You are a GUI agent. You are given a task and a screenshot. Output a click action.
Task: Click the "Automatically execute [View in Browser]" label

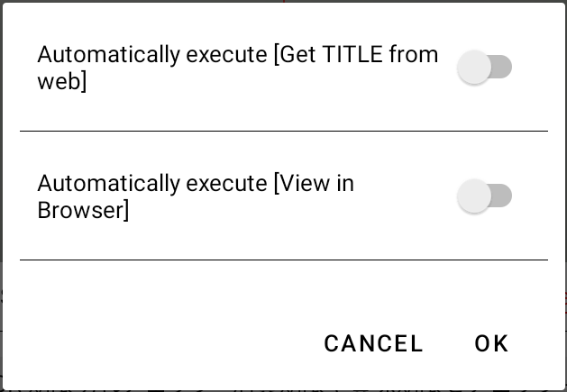[x=196, y=196]
